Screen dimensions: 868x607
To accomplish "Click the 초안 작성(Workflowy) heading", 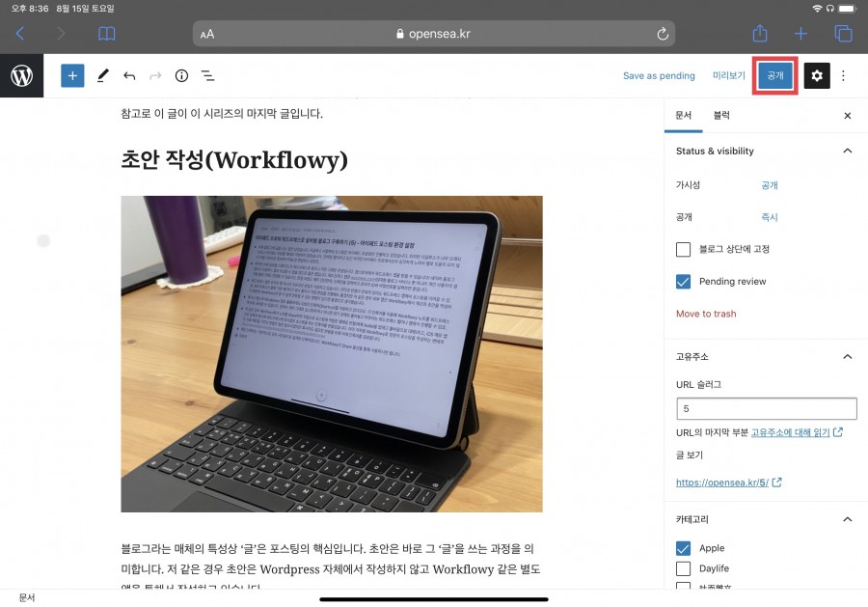I will click(x=234, y=160).
